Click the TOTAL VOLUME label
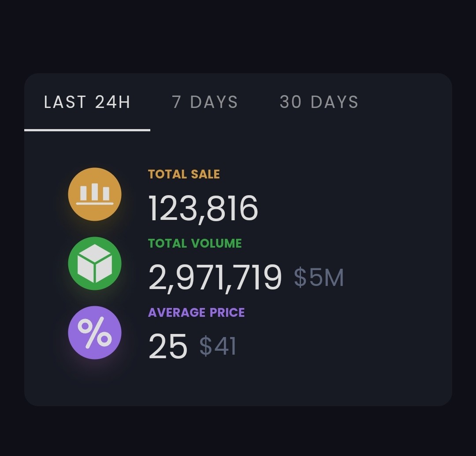Viewport: 476px width, 456px height. (x=195, y=243)
